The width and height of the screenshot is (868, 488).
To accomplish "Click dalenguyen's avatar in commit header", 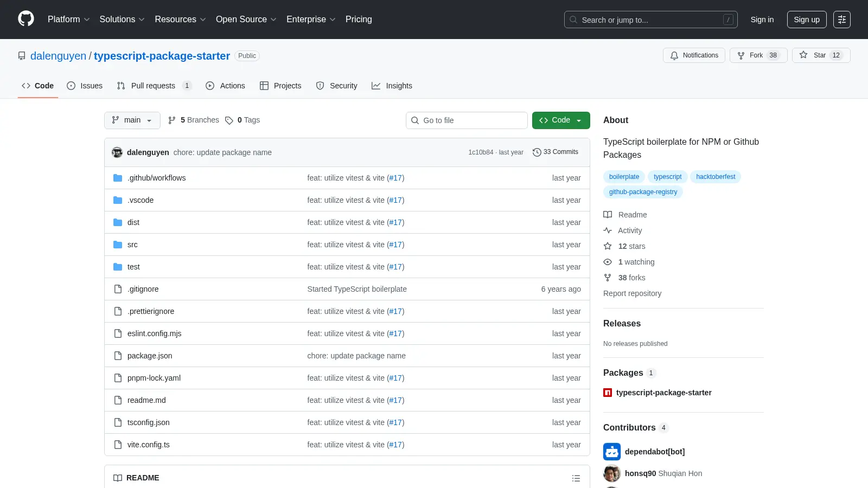I will pos(117,152).
